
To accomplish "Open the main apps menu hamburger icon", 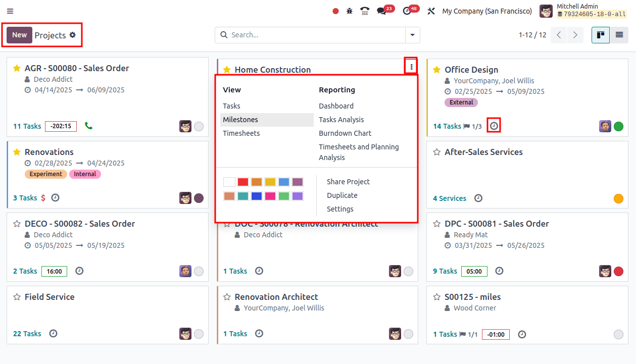I will point(10,11).
